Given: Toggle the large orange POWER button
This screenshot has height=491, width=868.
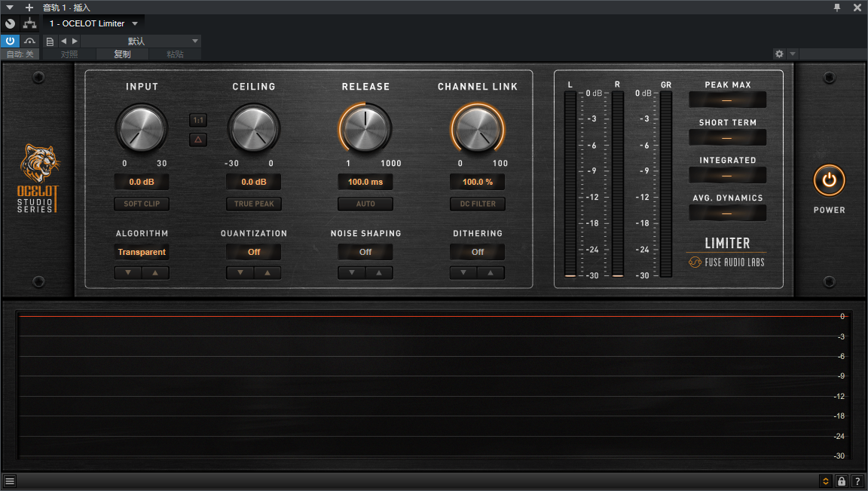Looking at the screenshot, I should point(829,181).
